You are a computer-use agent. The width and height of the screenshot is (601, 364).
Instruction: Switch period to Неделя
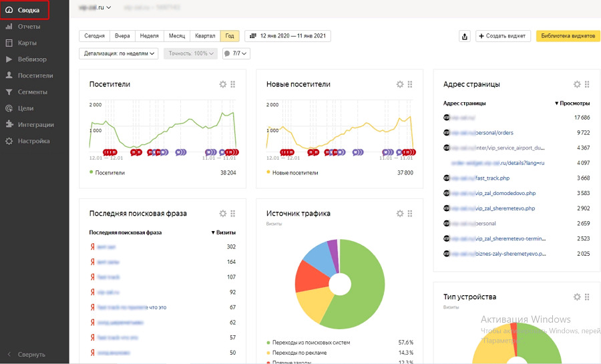(149, 36)
